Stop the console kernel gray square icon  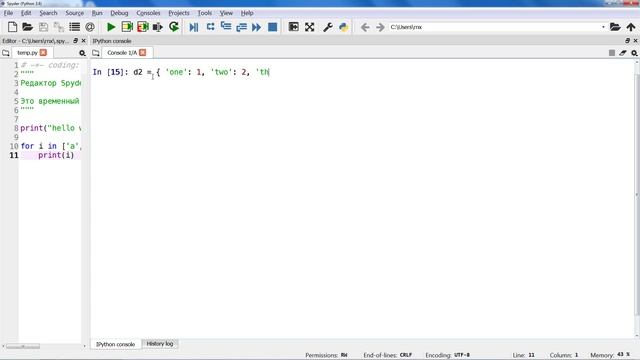(x=611, y=53)
